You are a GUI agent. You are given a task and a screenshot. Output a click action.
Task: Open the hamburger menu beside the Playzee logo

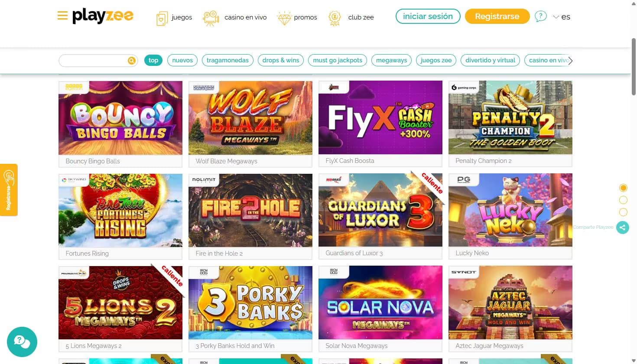coord(62,16)
